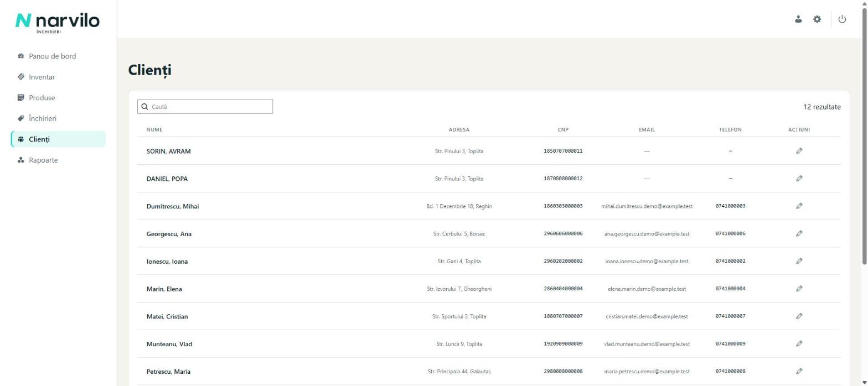This screenshot has height=386, width=868.
Task: Open settings gear icon
Action: click(817, 19)
